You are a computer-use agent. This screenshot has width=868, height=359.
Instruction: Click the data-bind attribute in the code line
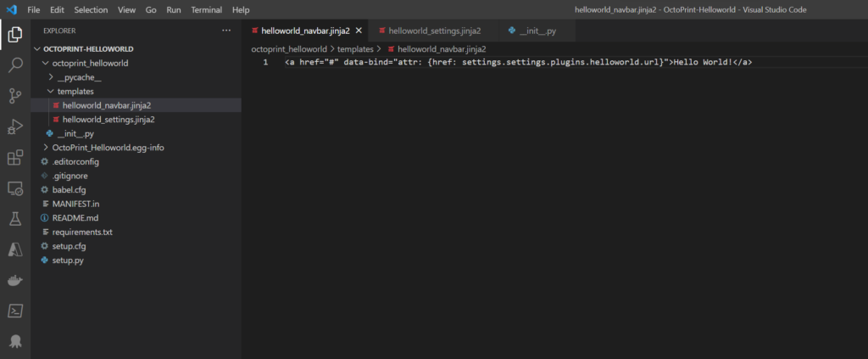pos(365,62)
